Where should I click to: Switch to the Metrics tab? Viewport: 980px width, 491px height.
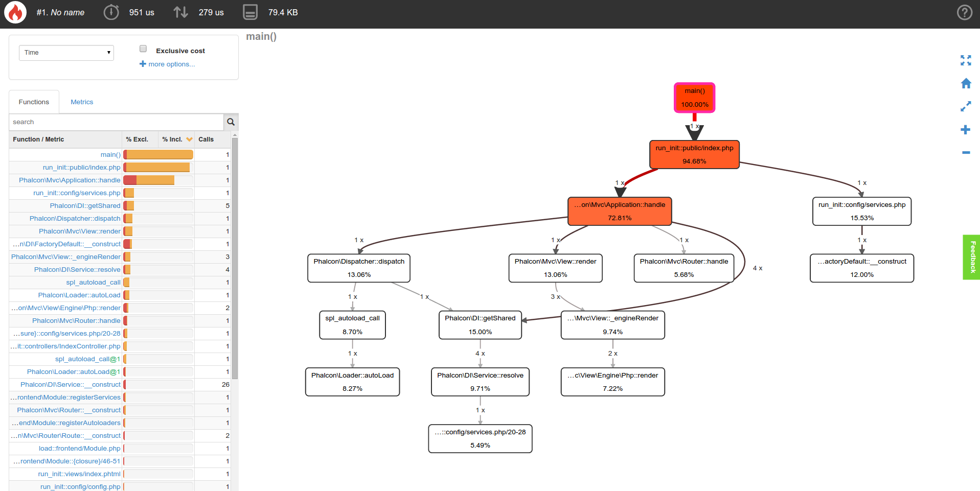(x=82, y=102)
